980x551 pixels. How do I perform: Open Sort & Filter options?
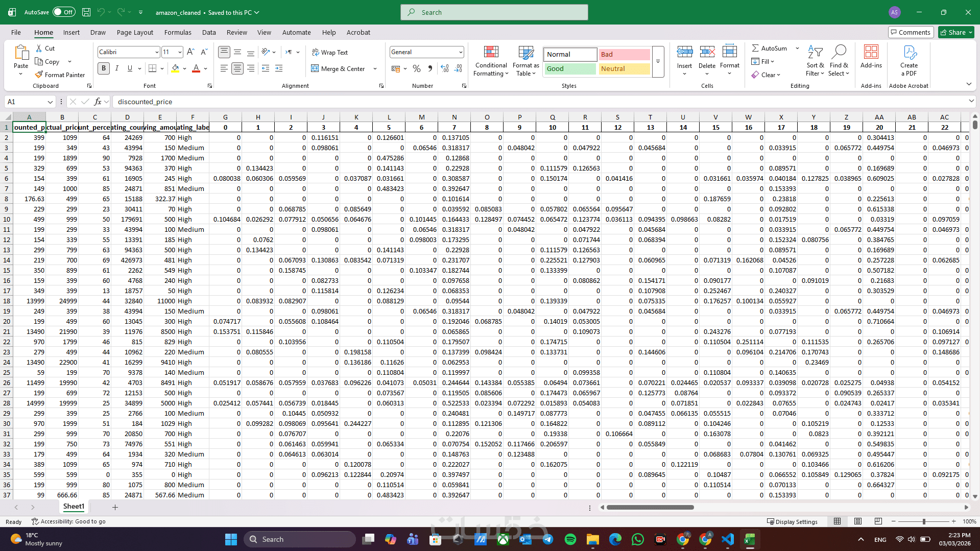tap(815, 61)
